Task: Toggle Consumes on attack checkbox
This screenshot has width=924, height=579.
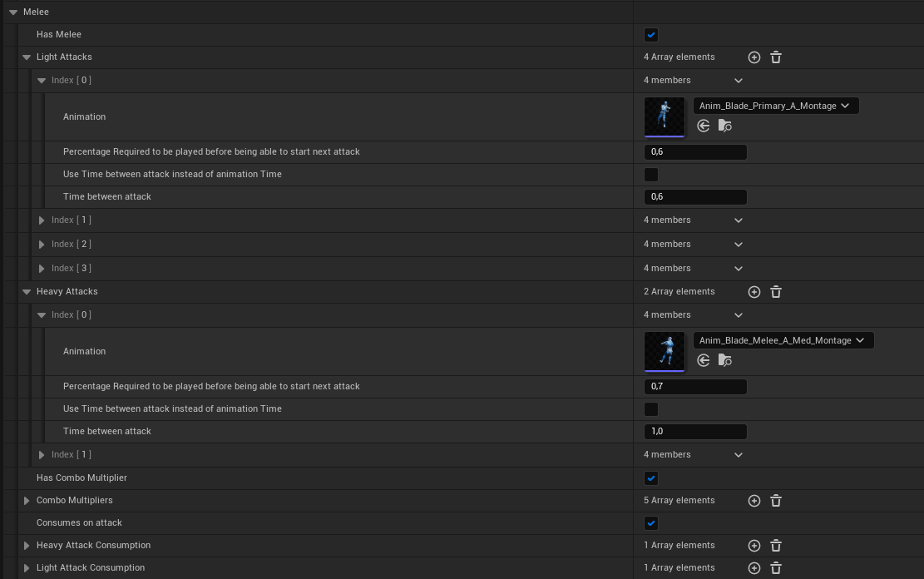Action: (651, 523)
